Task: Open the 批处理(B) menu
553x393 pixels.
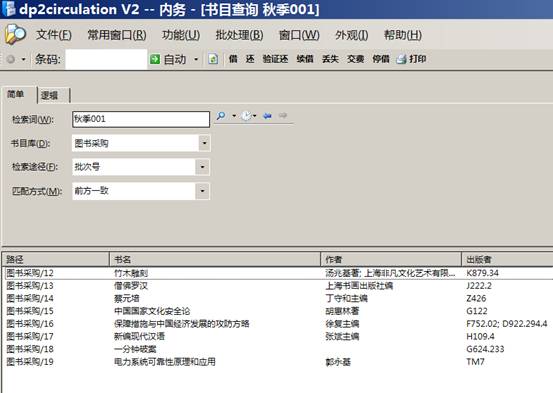Action: (x=239, y=35)
